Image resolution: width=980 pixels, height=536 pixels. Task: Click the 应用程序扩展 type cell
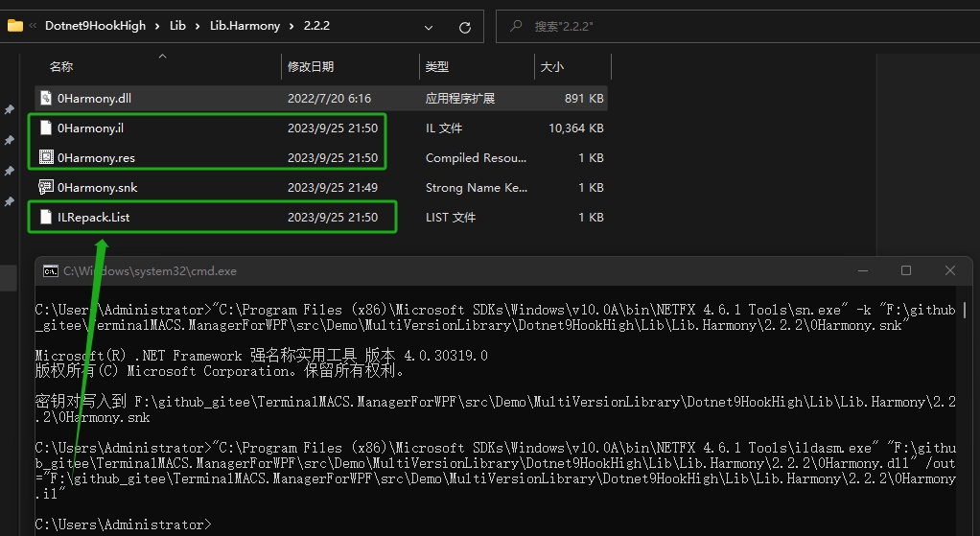[460, 98]
